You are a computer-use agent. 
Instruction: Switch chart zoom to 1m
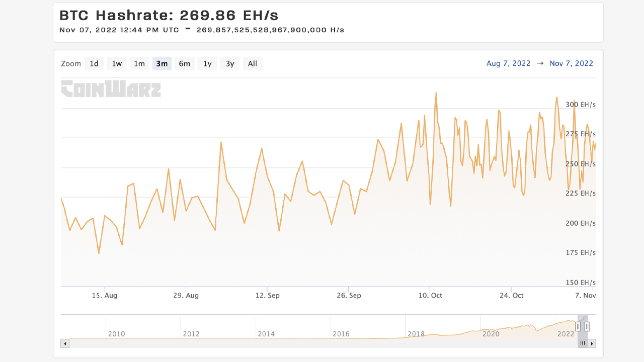tap(139, 64)
